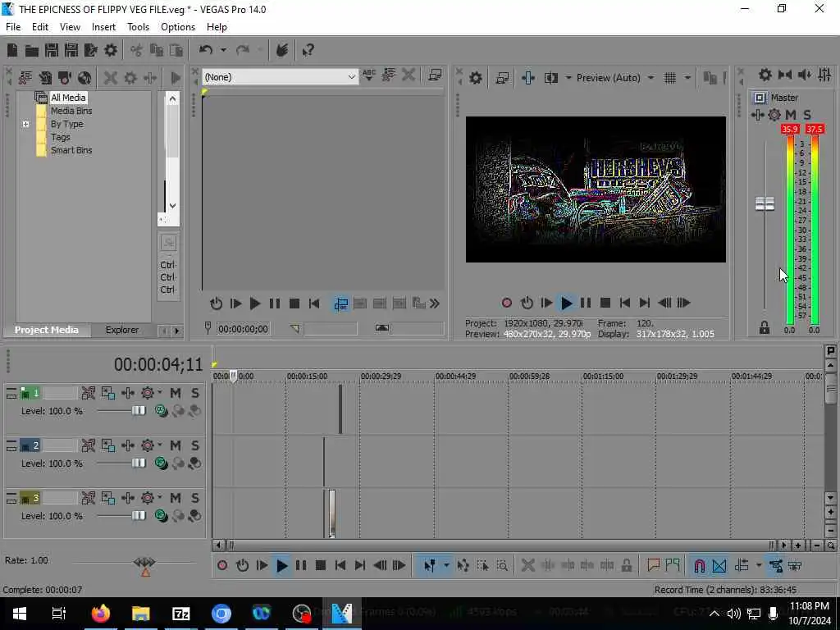Stop playback in Video Preview window
840x630 pixels.
(605, 304)
